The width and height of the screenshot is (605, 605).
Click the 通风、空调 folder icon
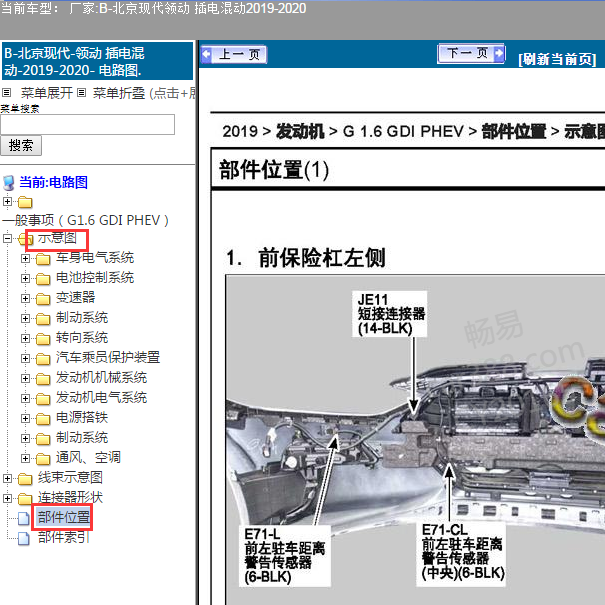[x=43, y=460]
